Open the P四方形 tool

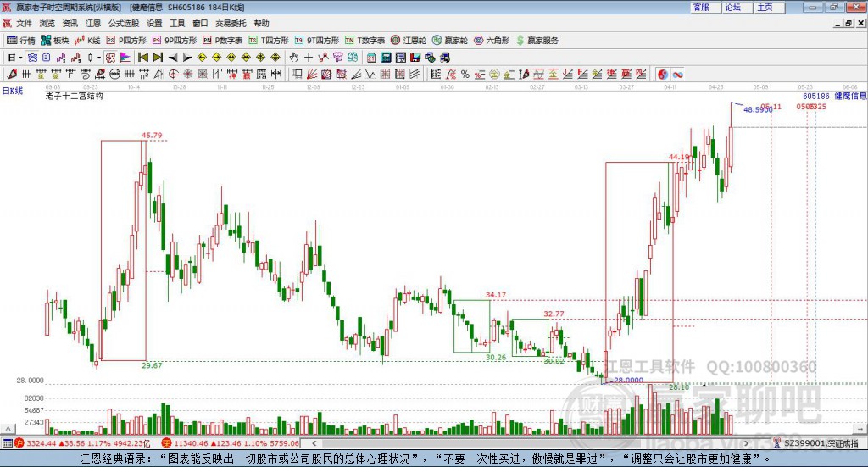click(x=126, y=41)
